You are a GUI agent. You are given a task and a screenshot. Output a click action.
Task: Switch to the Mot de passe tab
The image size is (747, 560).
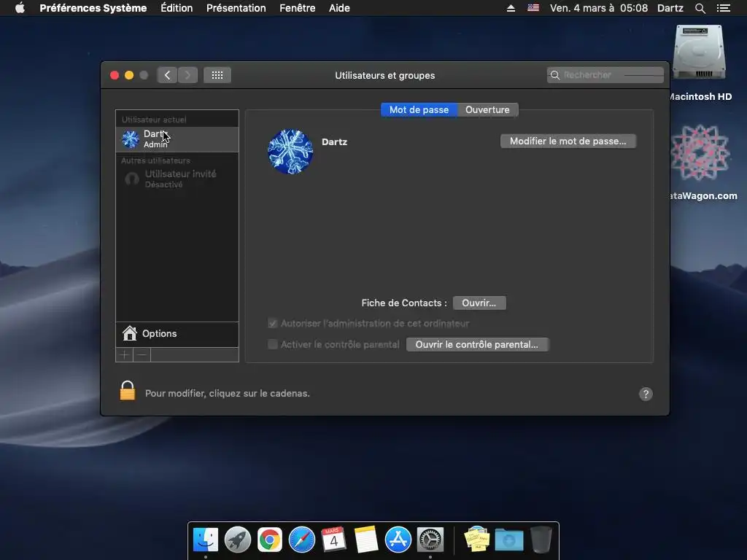[x=419, y=109]
